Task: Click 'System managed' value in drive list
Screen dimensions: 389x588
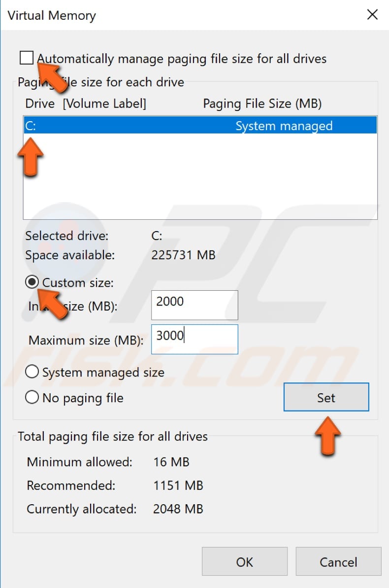Action: coord(284,126)
